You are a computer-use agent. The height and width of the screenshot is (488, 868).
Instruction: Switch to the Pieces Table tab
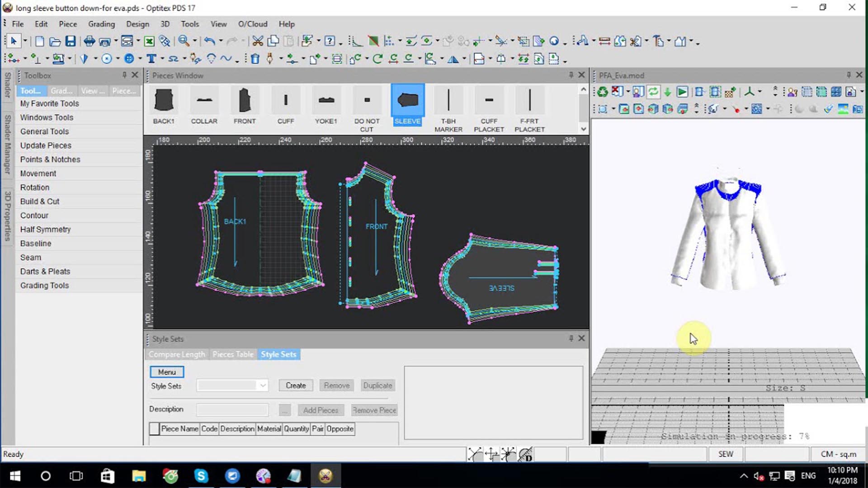coord(233,354)
